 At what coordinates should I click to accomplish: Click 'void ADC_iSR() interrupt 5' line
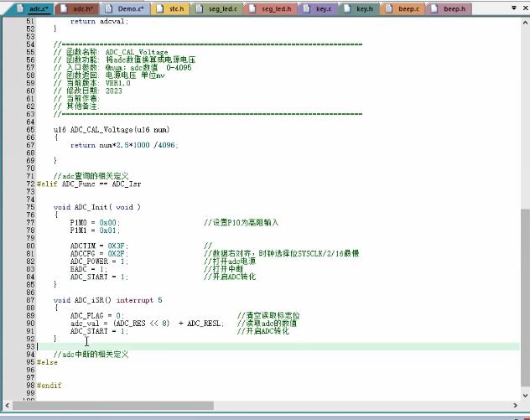tap(107, 300)
